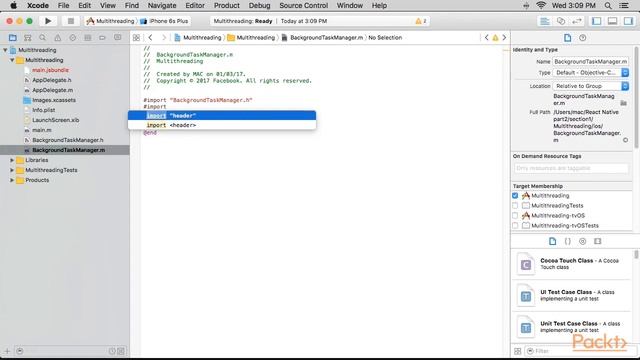
Task: Open the Debug navigator
Action: coord(87,38)
